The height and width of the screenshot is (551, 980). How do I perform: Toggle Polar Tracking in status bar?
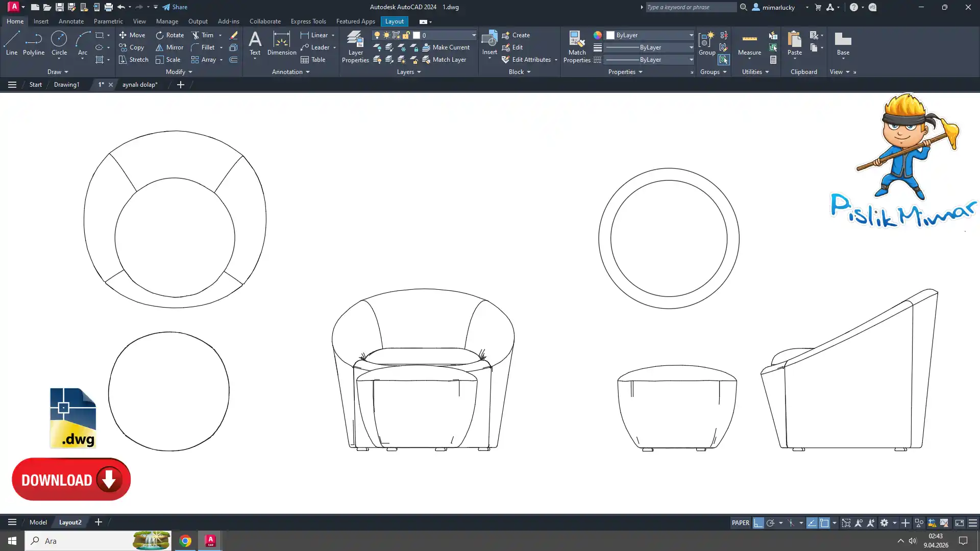click(x=770, y=523)
